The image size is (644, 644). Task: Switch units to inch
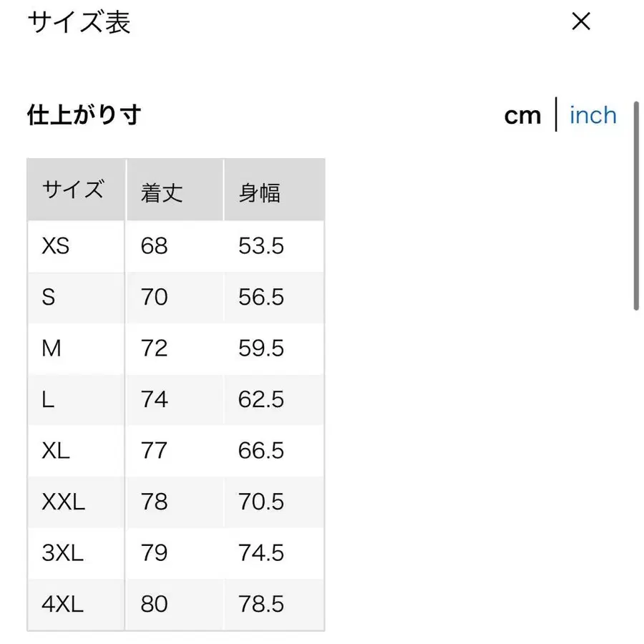(x=592, y=115)
